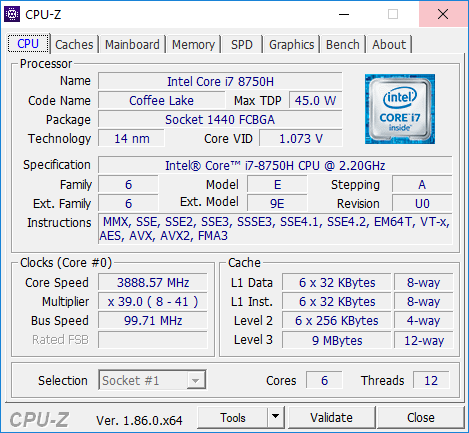Click the Close button at bottom
The image size is (469, 433).
421,417
